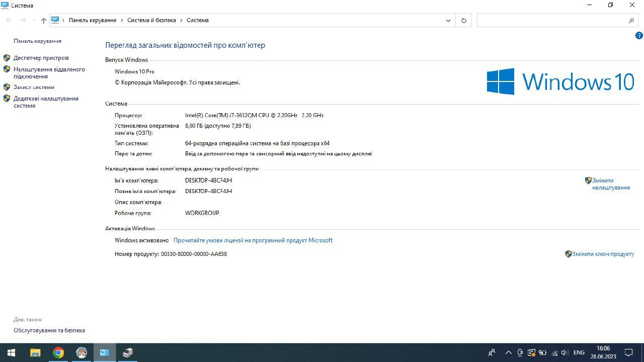Go back with the back arrow
The image size is (644, 362).
(9, 20)
